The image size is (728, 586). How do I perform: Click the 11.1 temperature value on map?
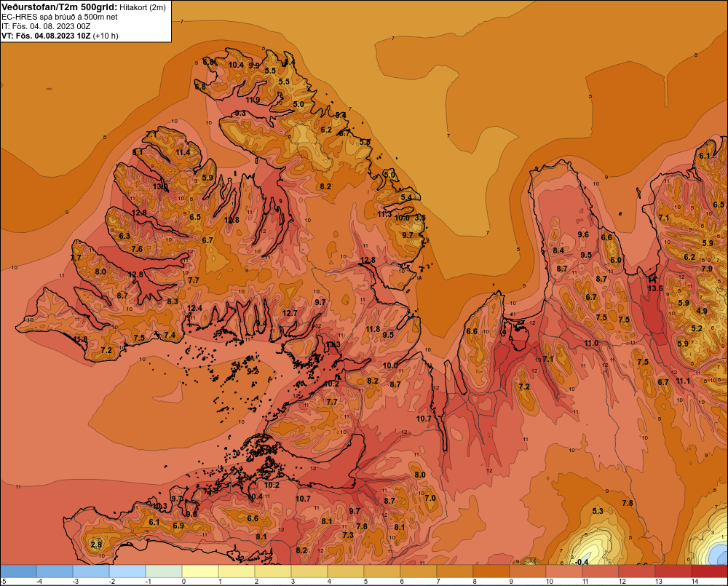coord(683,381)
